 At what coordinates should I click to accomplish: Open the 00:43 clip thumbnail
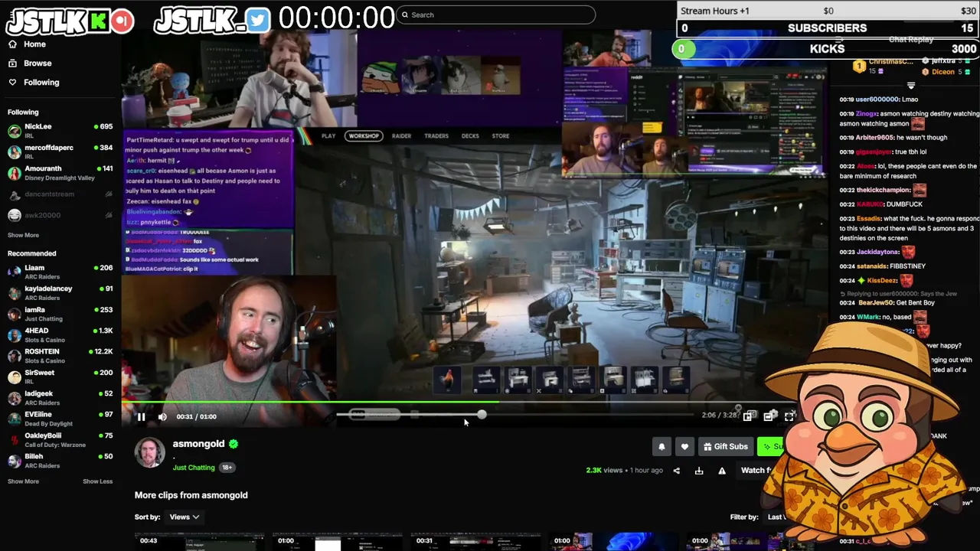(200, 542)
